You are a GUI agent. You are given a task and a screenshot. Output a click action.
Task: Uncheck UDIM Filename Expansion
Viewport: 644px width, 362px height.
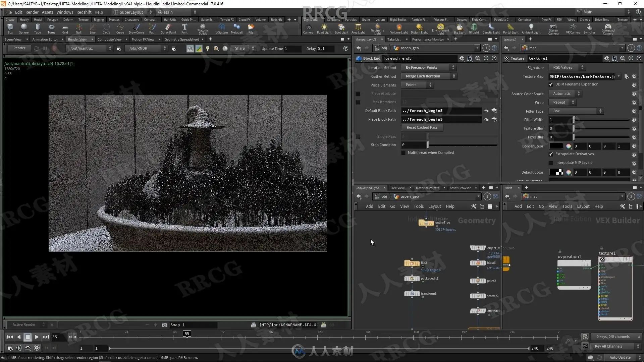click(551, 84)
